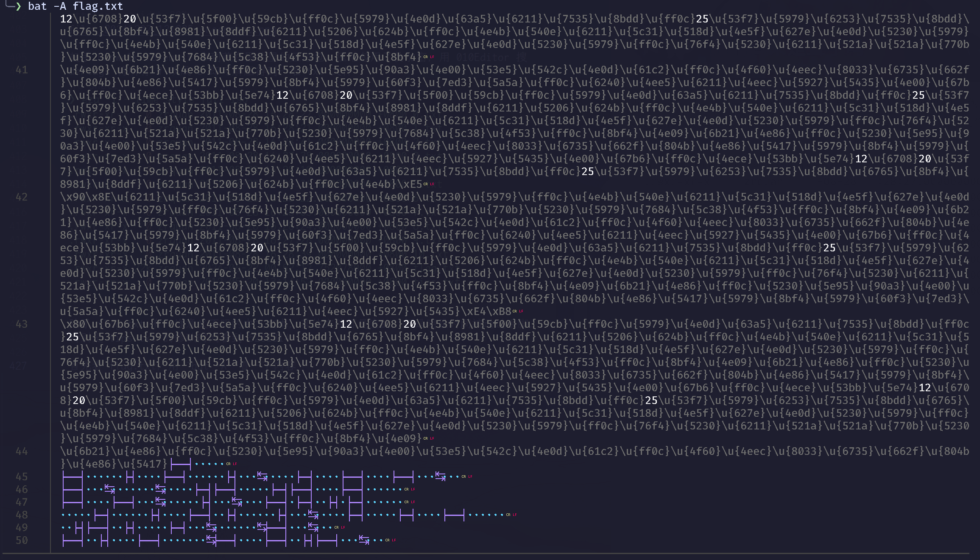
Task: Click the -A option in the command
Action: pos(60,6)
